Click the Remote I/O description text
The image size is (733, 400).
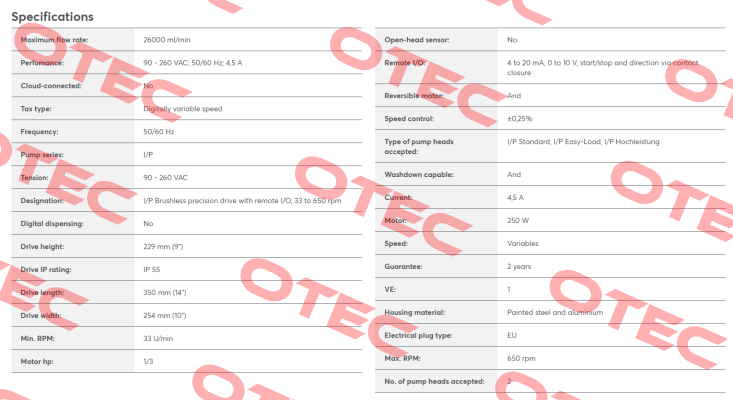pos(603,68)
